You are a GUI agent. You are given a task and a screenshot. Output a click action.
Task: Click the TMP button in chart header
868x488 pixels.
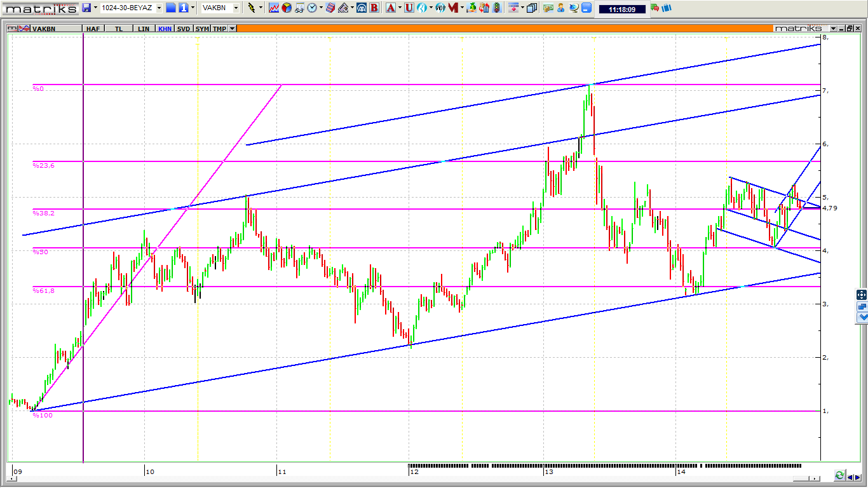click(x=219, y=29)
